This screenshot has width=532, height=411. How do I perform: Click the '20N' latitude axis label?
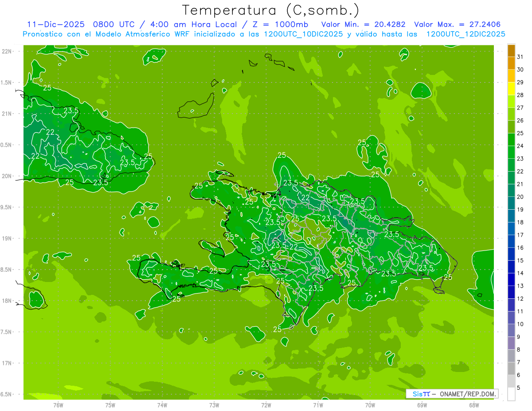(7, 176)
